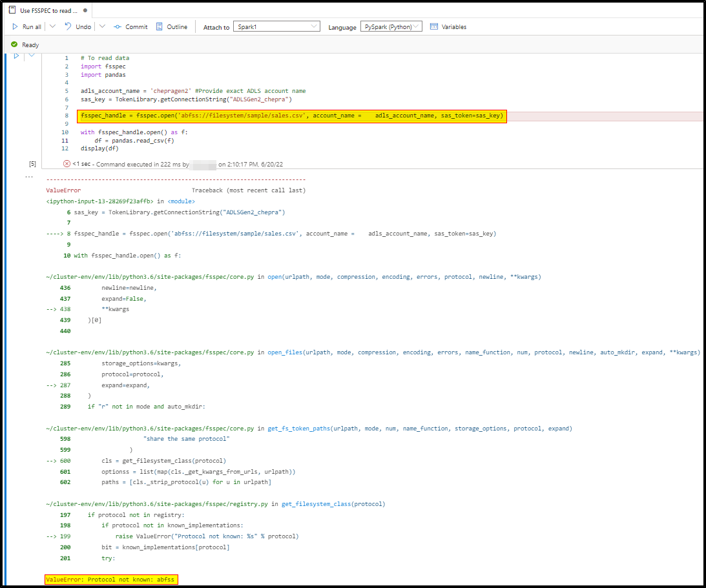The image size is (706, 588).
Task: Open the Language PySpark (Python) dropdown
Action: click(x=391, y=26)
